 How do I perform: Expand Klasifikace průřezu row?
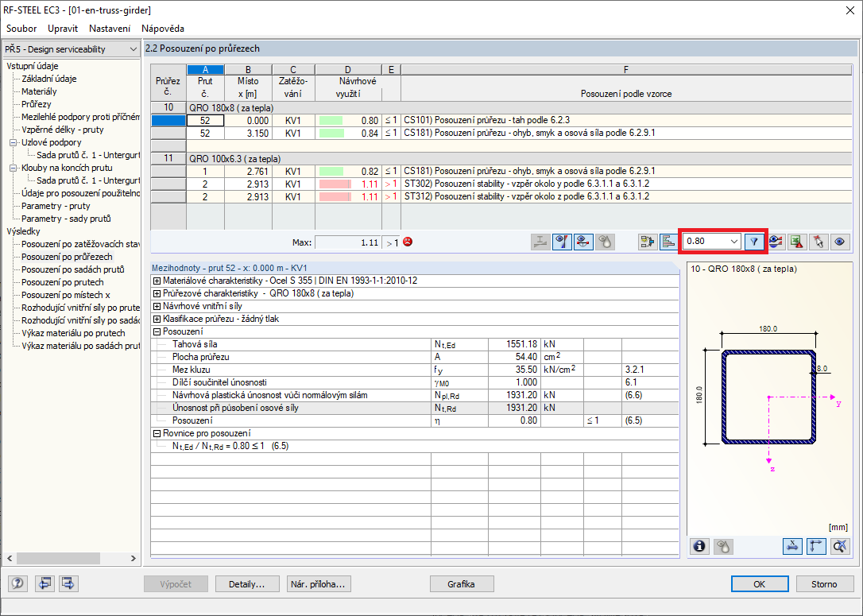(157, 319)
